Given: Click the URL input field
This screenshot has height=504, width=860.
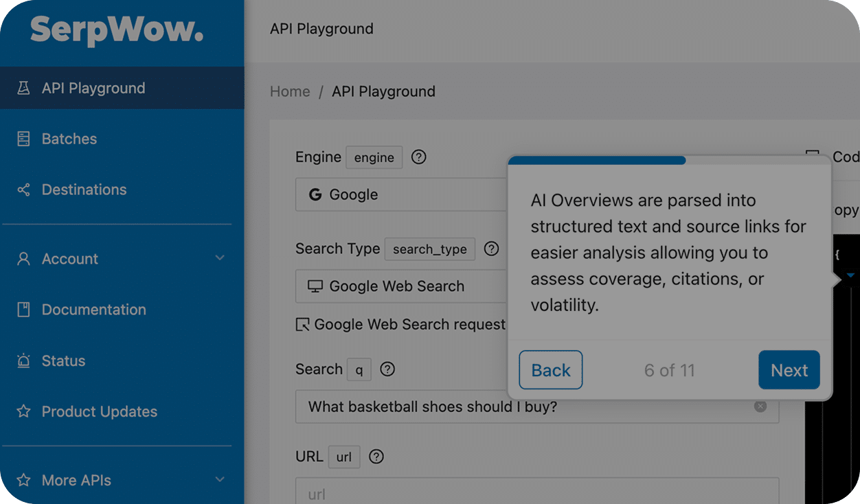Looking at the screenshot, I should pos(536,493).
